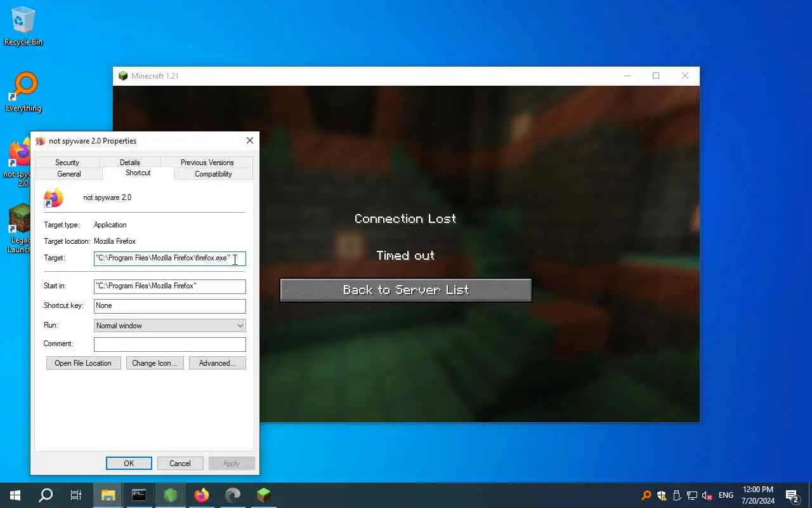Select the Shortcut tab

click(138, 173)
